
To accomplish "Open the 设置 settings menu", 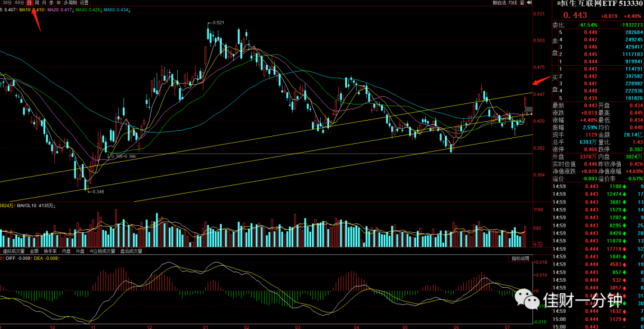I will click(x=84, y=2).
